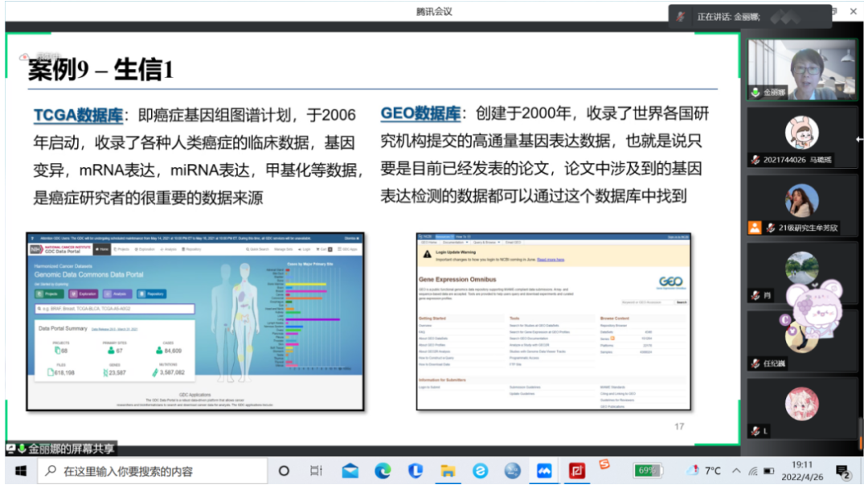Open the blue shield L taskbar icon
The width and height of the screenshot is (868, 489).
click(416, 471)
